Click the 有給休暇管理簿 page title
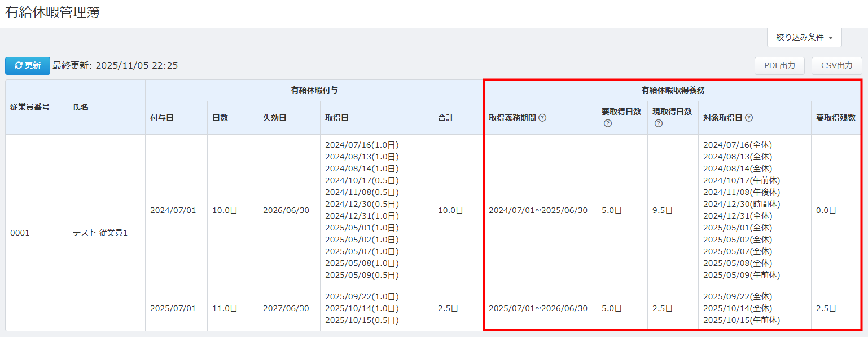 (x=52, y=13)
